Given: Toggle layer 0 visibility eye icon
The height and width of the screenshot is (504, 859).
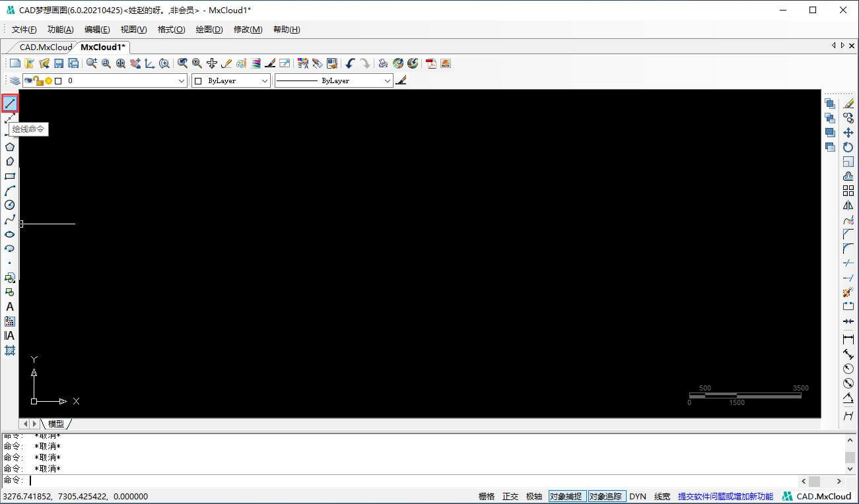Looking at the screenshot, I should (28, 80).
